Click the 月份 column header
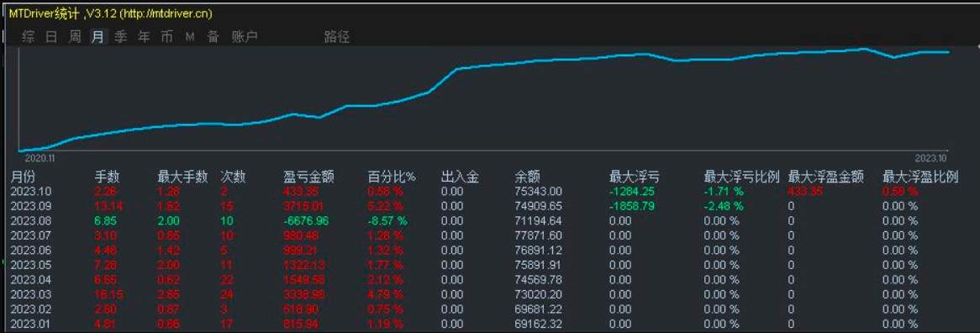980x333 pixels. tap(24, 177)
